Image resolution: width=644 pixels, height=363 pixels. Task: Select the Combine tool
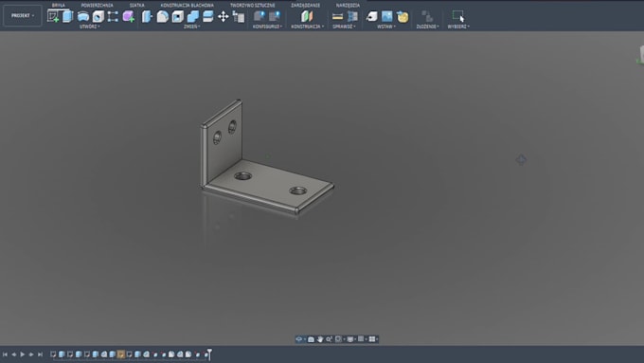click(193, 16)
